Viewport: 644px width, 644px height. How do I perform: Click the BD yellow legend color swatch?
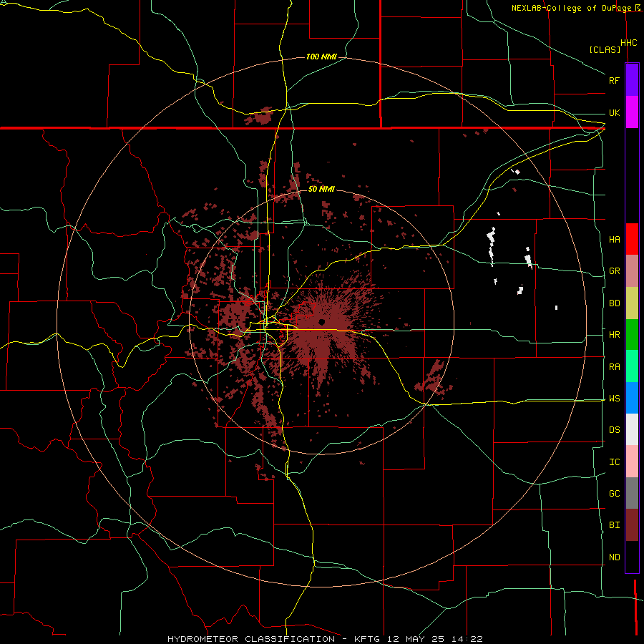click(x=632, y=303)
